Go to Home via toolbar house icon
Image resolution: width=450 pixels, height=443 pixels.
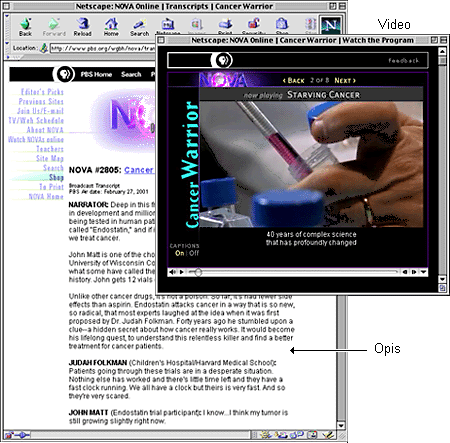pyautogui.click(x=111, y=27)
